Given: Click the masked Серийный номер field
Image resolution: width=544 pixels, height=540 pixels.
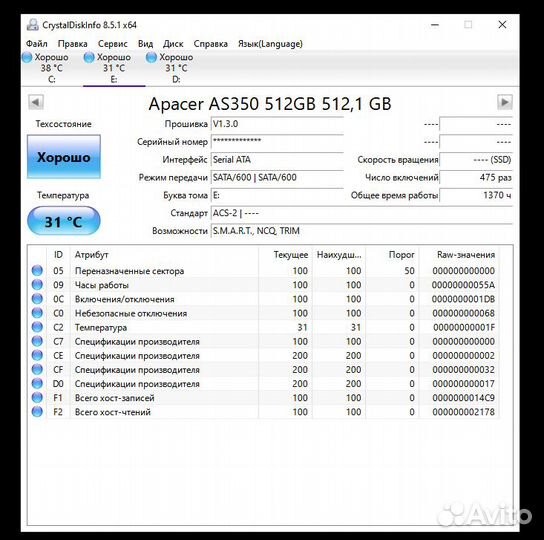Looking at the screenshot, I should [277, 142].
